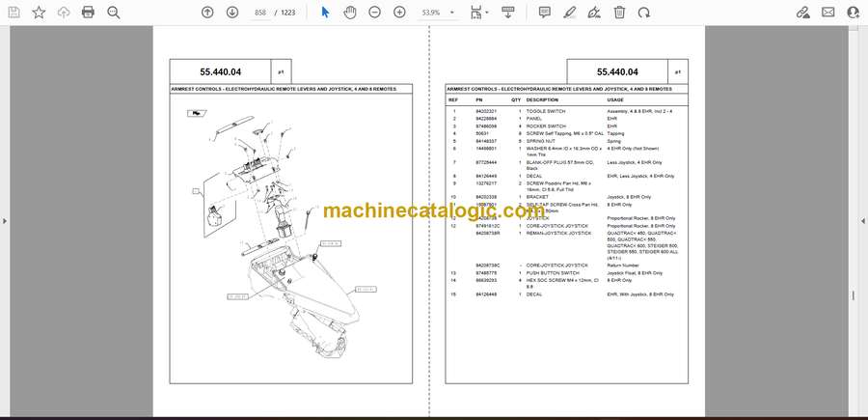Open the find text search tool

pyautogui.click(x=114, y=13)
